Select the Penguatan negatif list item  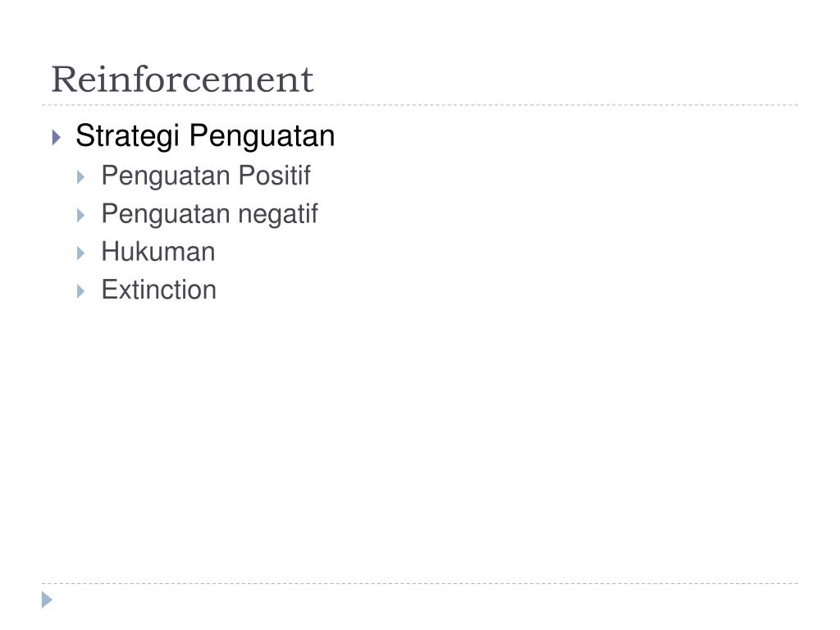click(x=209, y=214)
